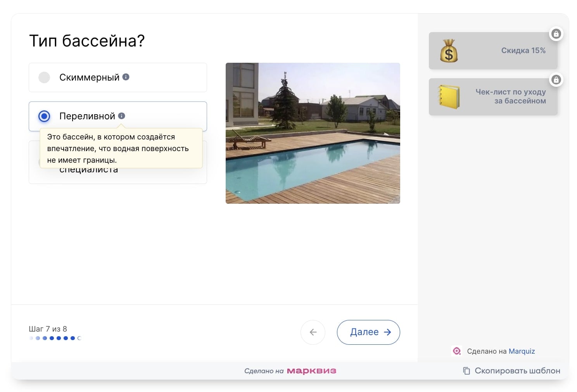The width and height of the screenshot is (577, 392).
Task: Select the Переливной radio button
Action: coord(44,116)
